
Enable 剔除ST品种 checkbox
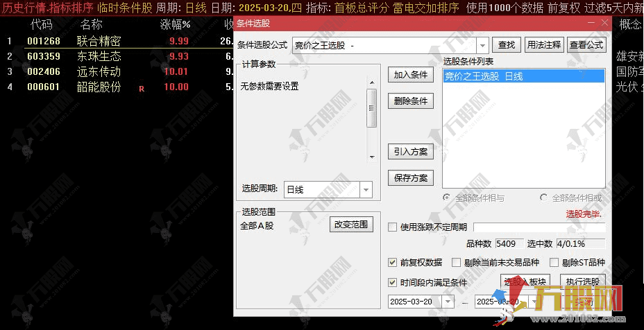tap(554, 263)
